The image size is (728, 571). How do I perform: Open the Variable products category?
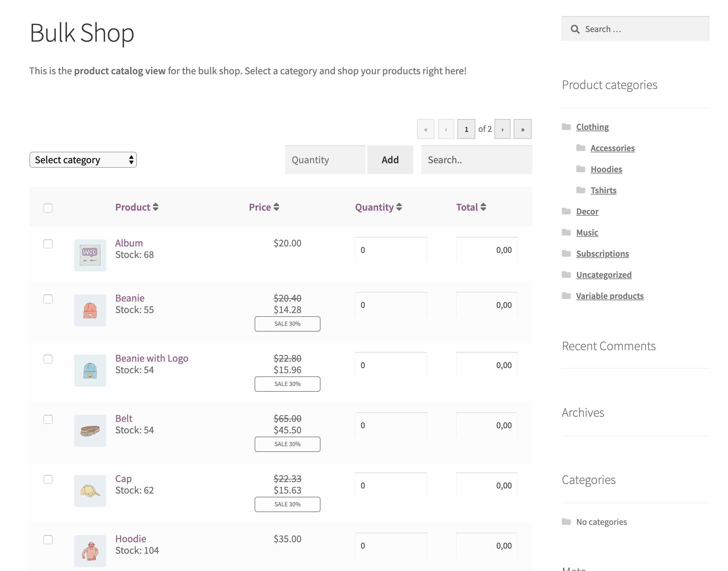pyautogui.click(x=610, y=296)
